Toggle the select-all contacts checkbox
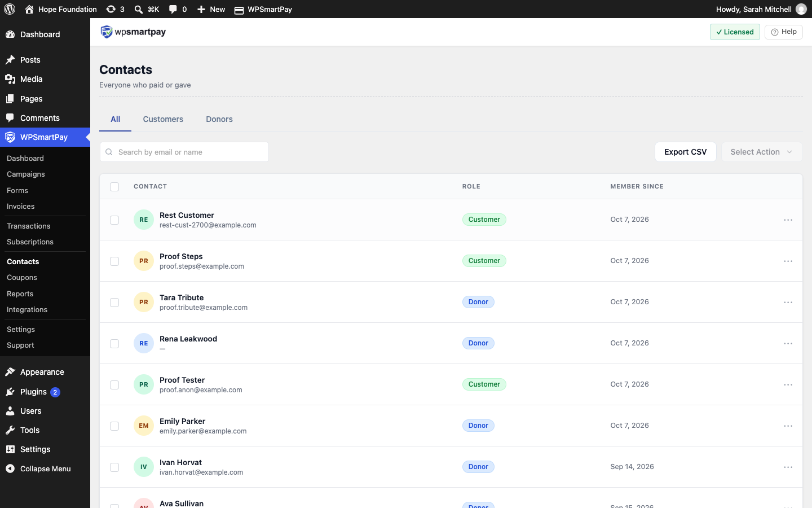The height and width of the screenshot is (508, 812). (114, 187)
